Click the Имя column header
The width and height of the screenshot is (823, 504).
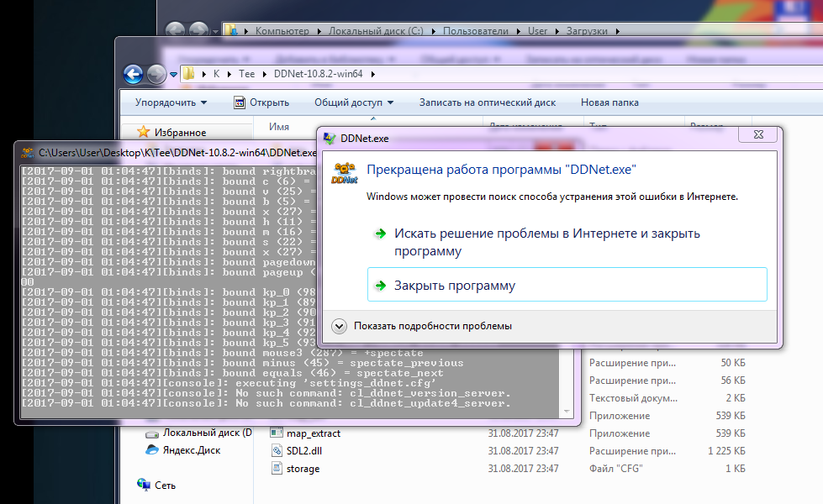279,126
